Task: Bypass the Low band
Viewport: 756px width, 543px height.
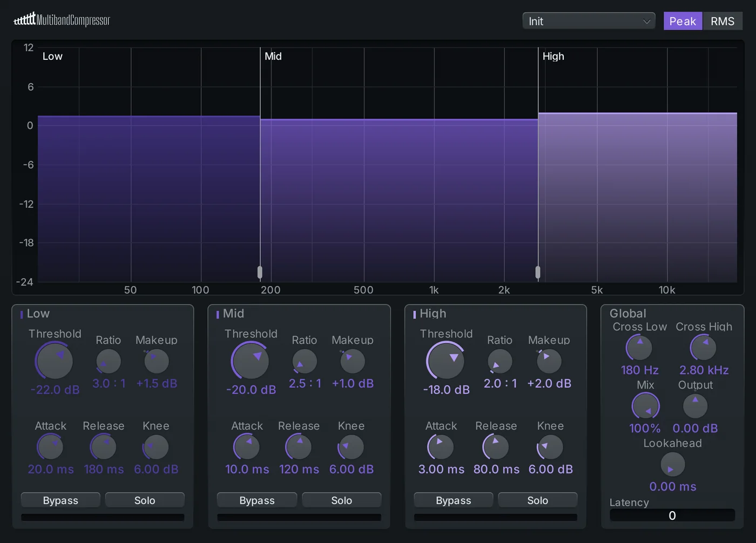Action: coord(60,500)
